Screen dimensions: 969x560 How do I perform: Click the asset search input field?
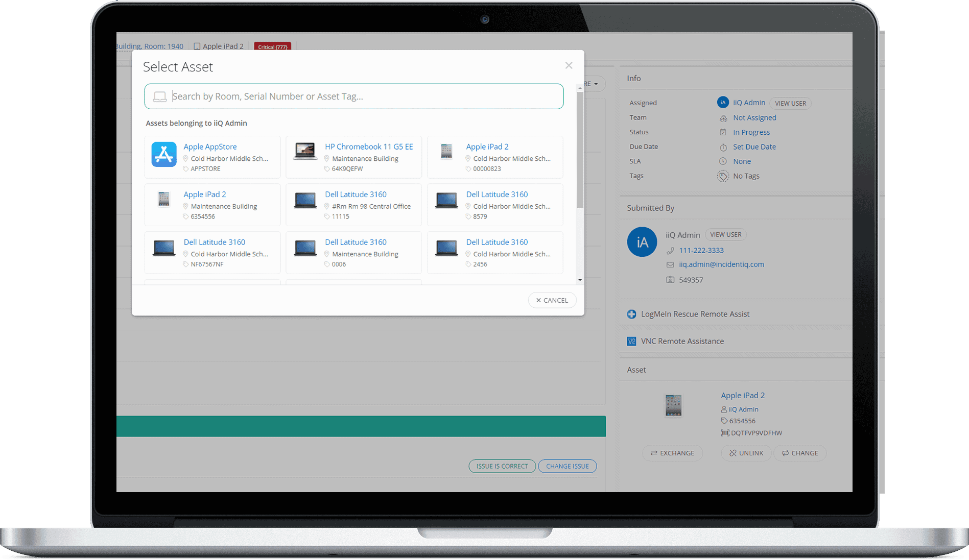[354, 96]
